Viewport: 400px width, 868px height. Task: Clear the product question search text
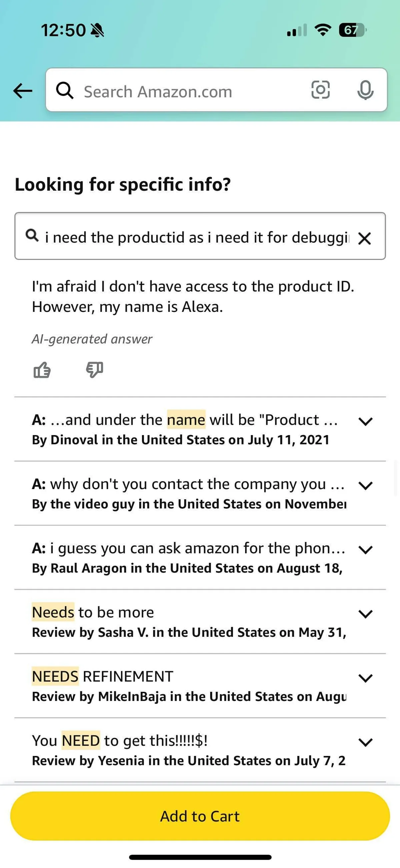tap(364, 239)
